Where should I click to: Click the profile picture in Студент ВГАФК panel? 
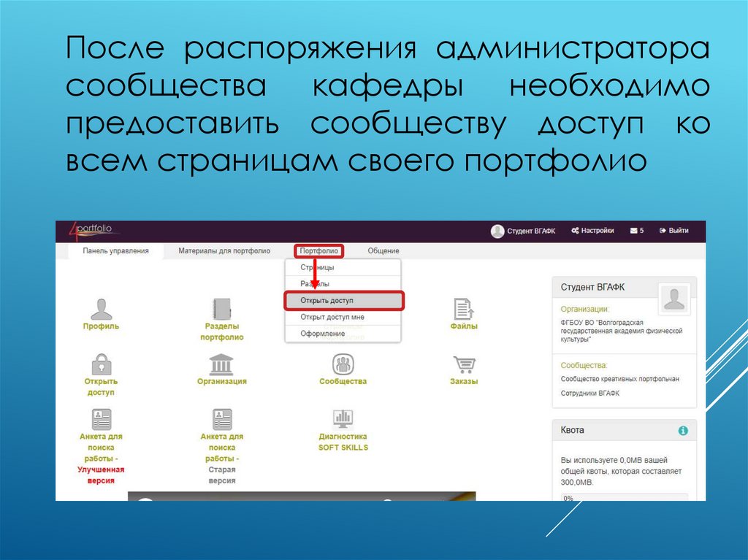674,299
